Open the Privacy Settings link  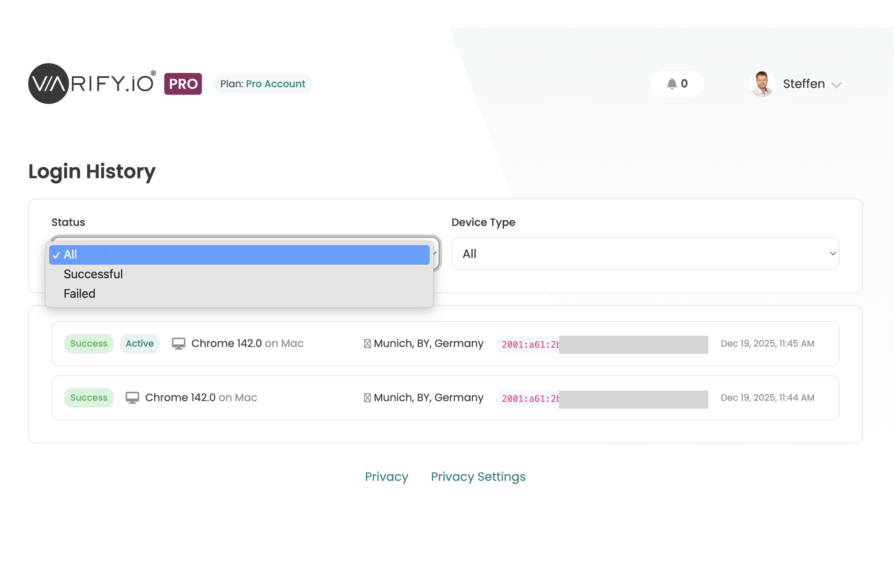[478, 477]
